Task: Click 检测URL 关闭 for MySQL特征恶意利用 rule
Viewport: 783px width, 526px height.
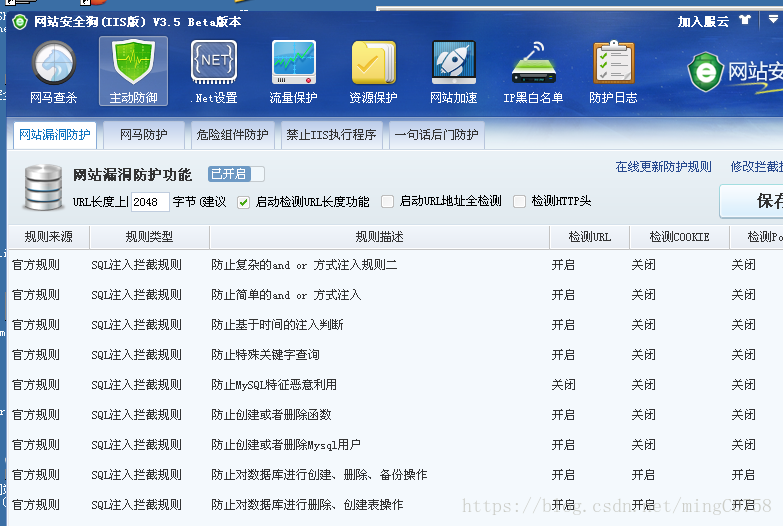Action: 563,385
